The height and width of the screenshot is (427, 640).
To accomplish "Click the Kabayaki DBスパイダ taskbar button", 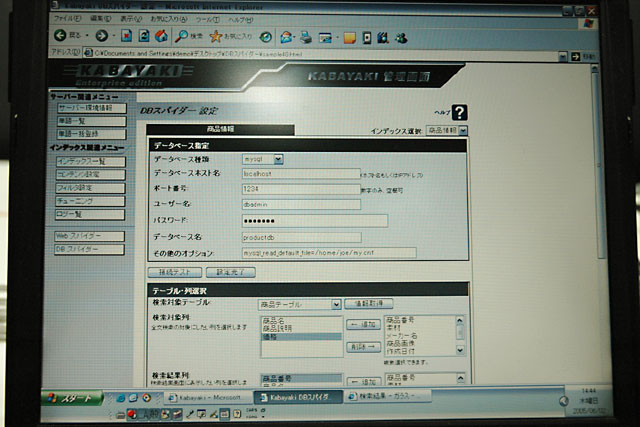I will [298, 397].
